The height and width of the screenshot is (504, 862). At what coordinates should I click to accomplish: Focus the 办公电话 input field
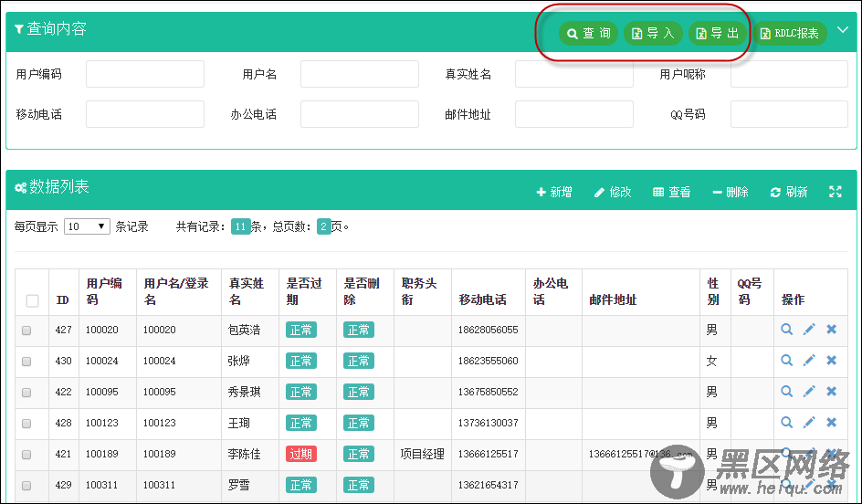360,114
